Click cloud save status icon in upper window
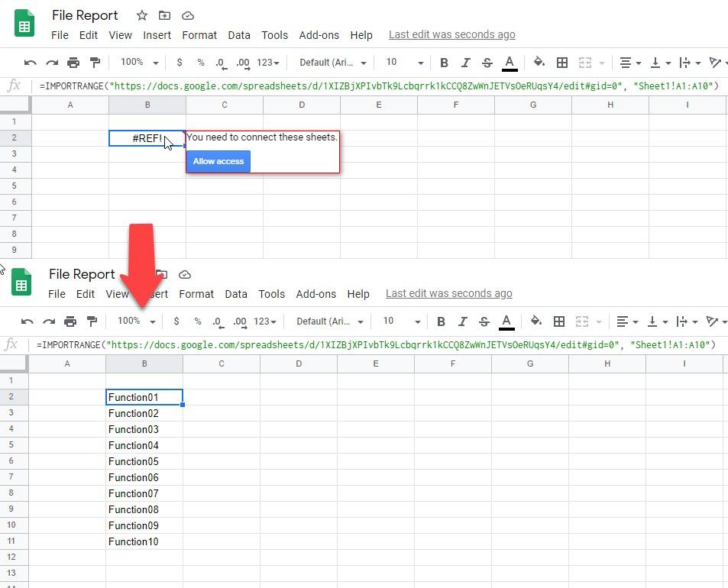 (x=188, y=16)
